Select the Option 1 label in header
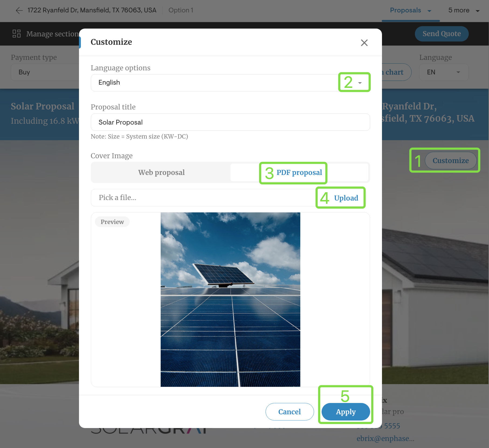Viewport: 489px width, 448px height. pos(181,10)
